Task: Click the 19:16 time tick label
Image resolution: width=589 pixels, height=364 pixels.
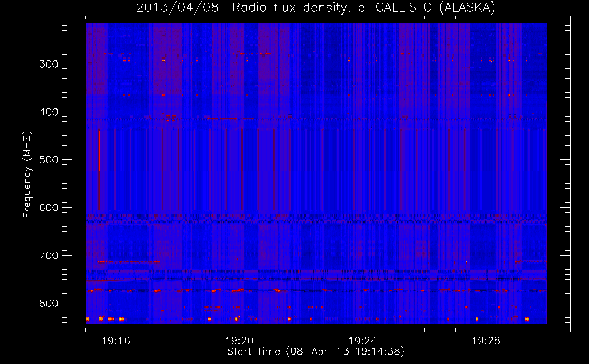Action: [116, 341]
